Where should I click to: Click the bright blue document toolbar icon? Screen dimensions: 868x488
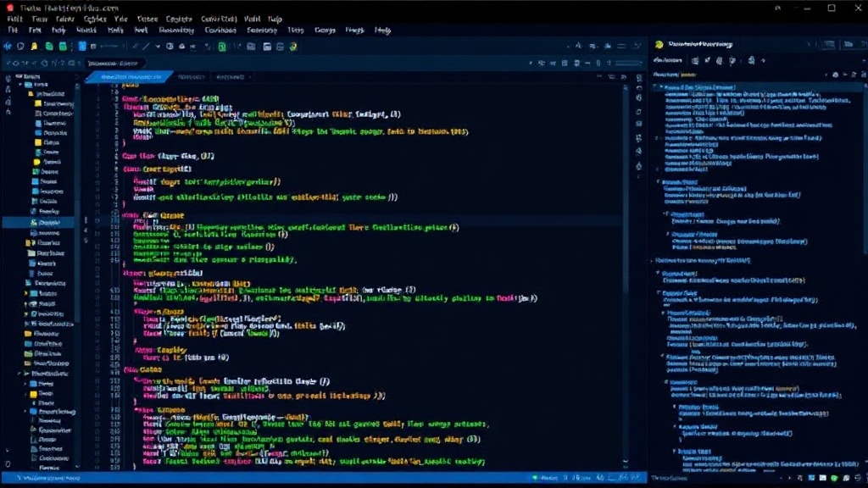pos(82,47)
